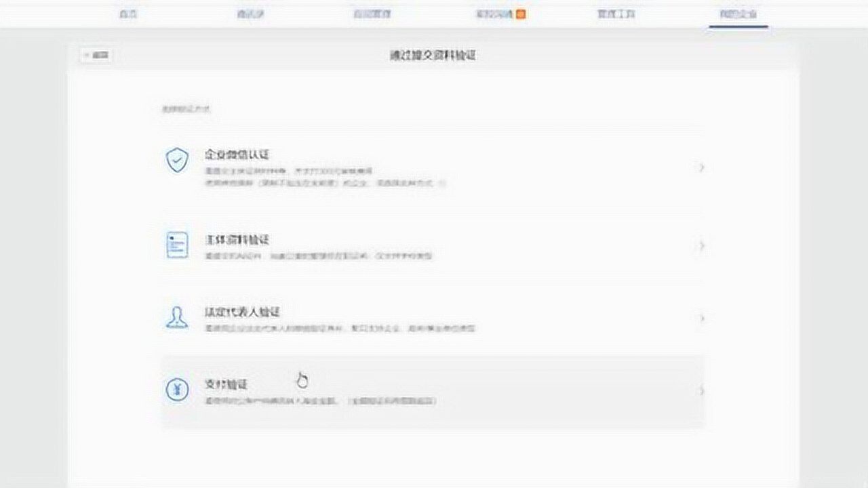Choose the 法定代表人验证 title

[242, 312]
